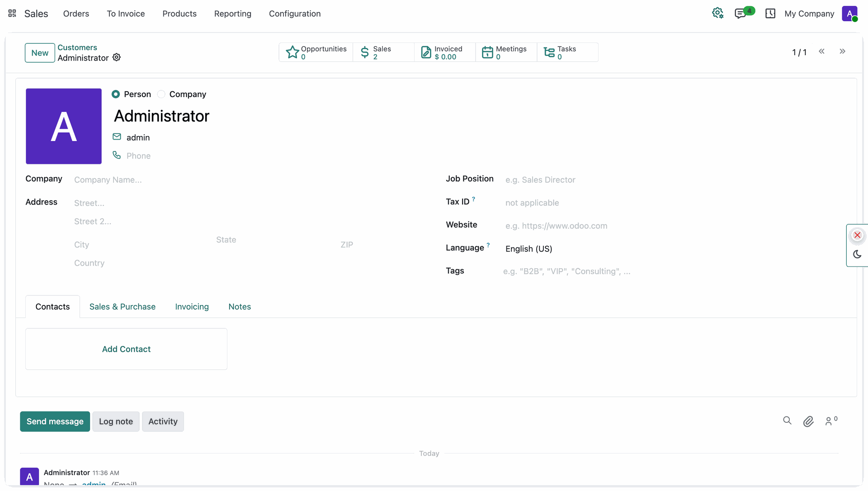868x491 pixels.
Task: Open the apps grid menu icon
Action: point(12,14)
